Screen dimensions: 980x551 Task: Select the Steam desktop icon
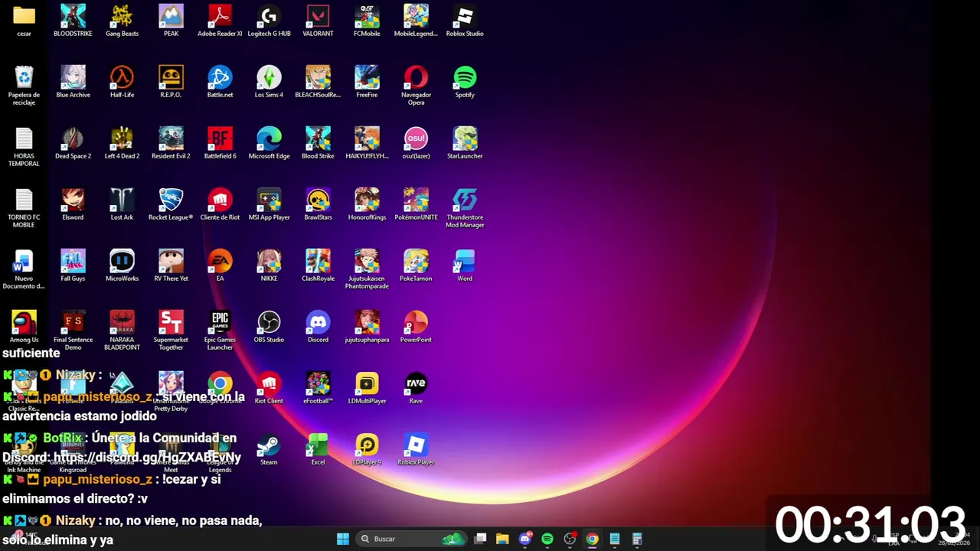point(269,449)
